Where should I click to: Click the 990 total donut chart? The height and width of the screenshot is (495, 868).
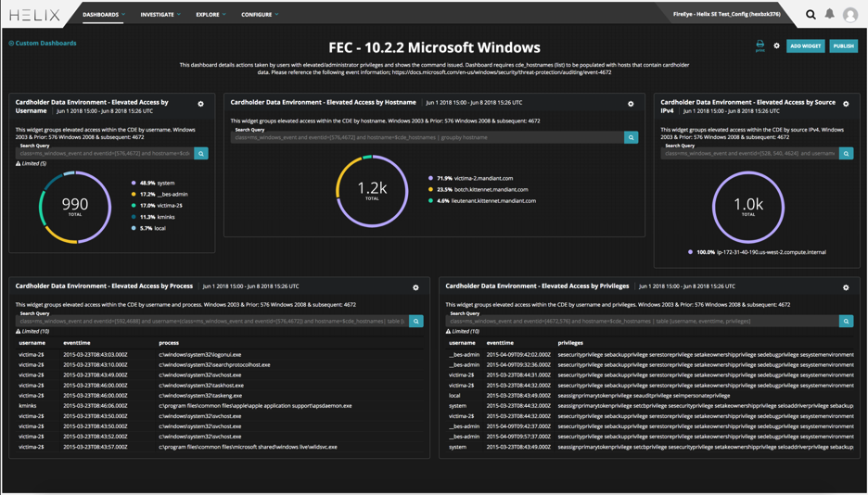(75, 208)
